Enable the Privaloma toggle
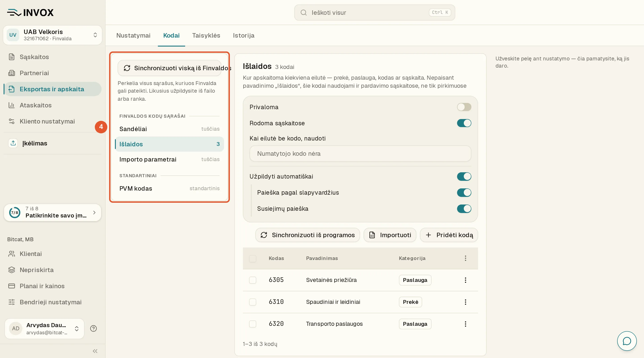644x358 pixels. [x=464, y=107]
